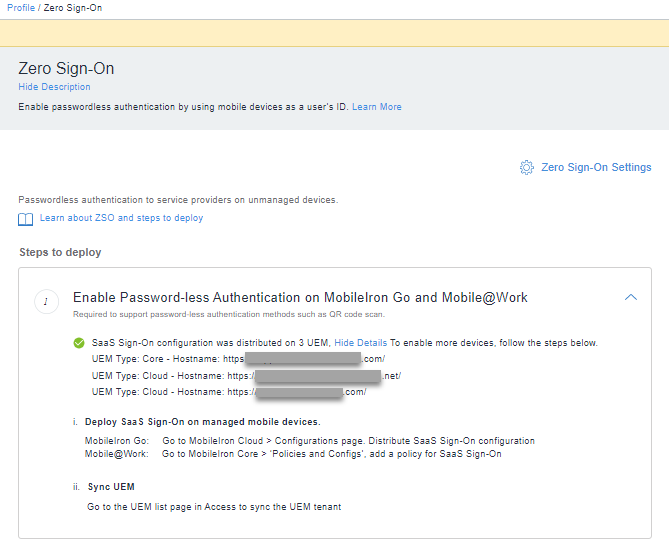Click the step 1 circle number icon

pos(46,302)
